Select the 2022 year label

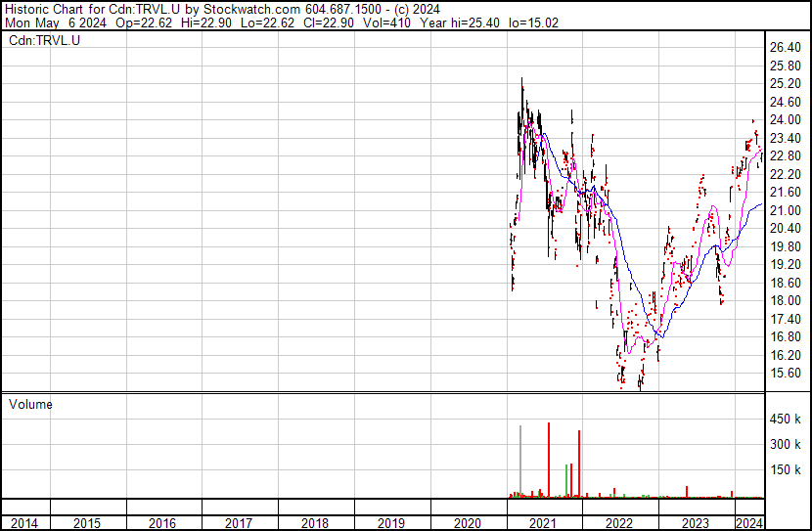pyautogui.click(x=619, y=523)
